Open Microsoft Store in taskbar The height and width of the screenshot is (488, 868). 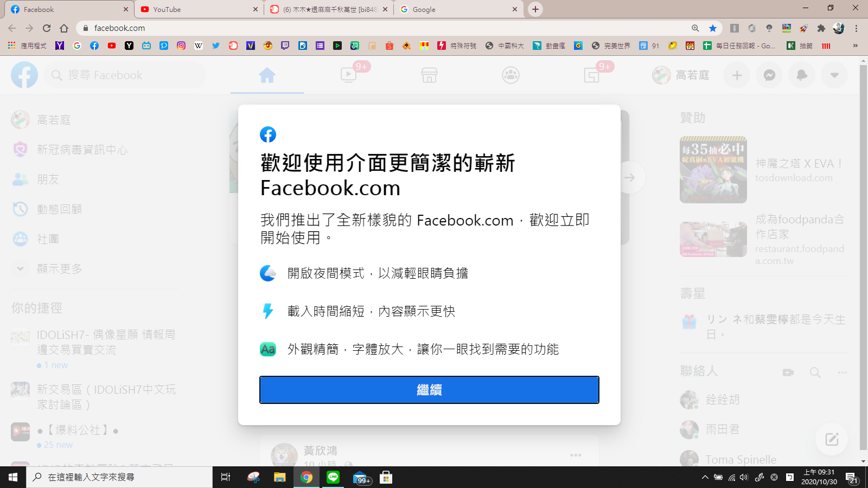coord(386,477)
